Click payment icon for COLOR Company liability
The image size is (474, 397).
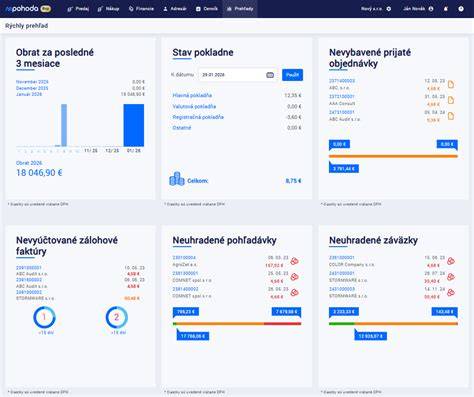pos(451,261)
